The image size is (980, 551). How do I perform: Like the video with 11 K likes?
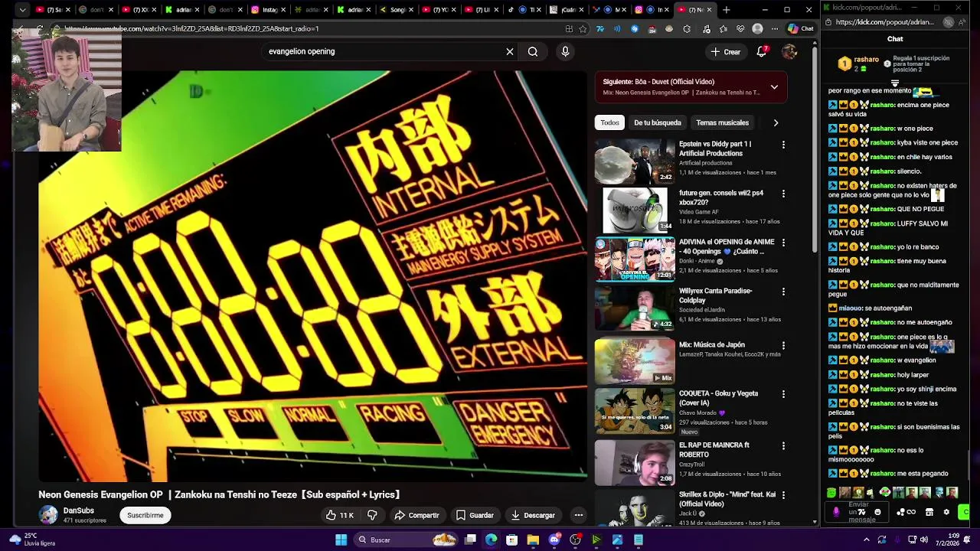tap(339, 515)
